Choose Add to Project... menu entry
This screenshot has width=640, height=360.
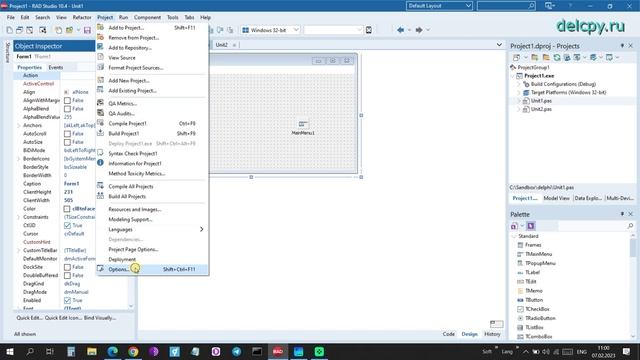click(152, 28)
